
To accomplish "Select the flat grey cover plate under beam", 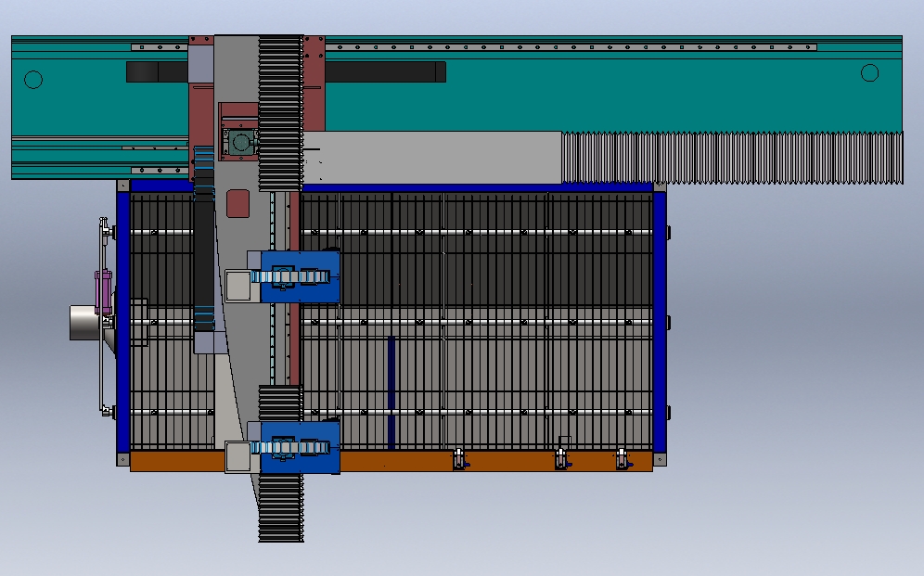I will (x=432, y=158).
